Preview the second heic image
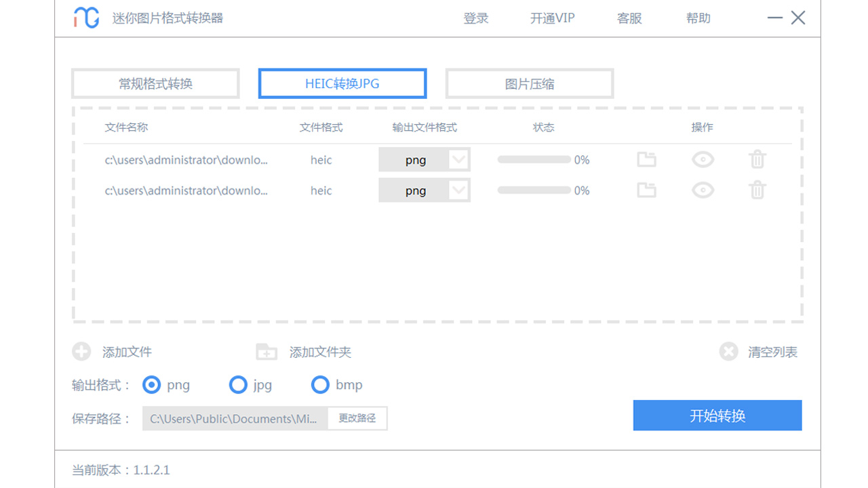Screen dimensions: 868x488 pos(703,190)
